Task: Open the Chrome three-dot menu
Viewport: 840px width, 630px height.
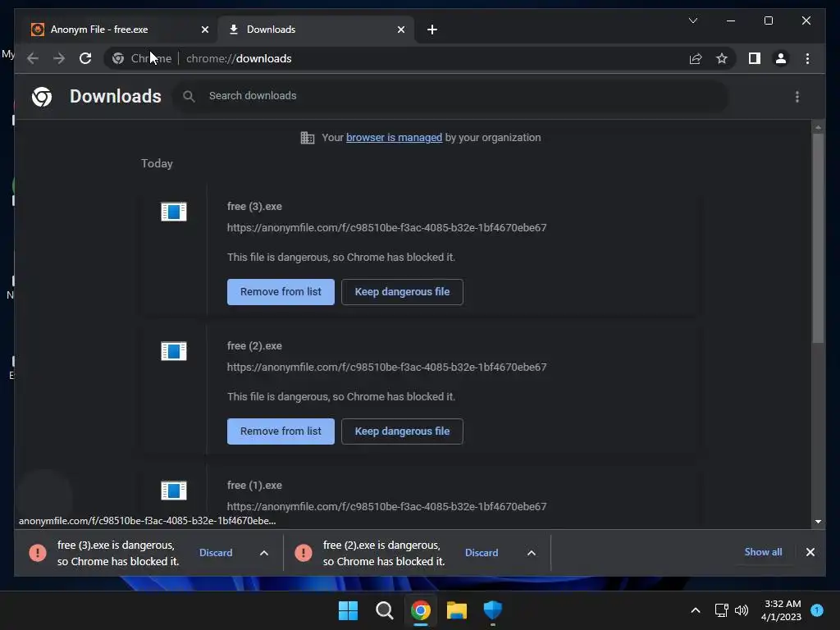Action: point(807,58)
